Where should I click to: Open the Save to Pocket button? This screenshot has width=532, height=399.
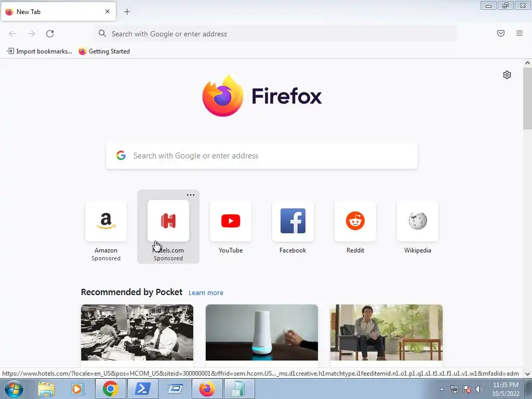(501, 33)
